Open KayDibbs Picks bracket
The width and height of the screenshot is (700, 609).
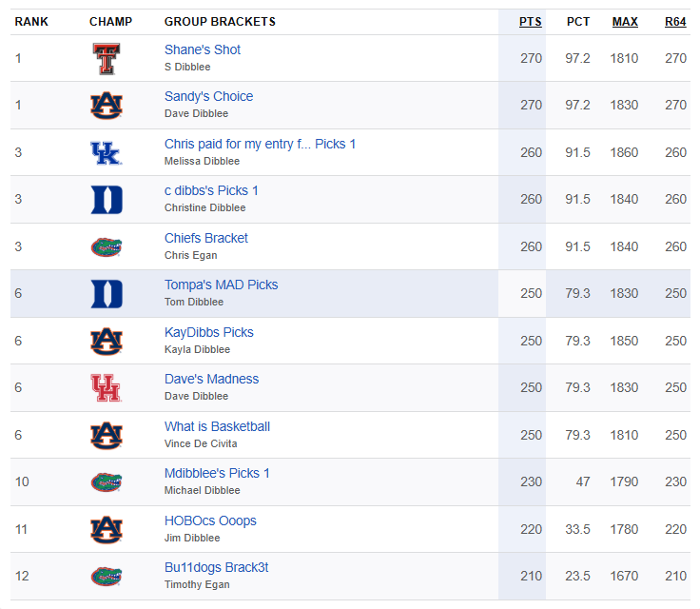tap(209, 332)
